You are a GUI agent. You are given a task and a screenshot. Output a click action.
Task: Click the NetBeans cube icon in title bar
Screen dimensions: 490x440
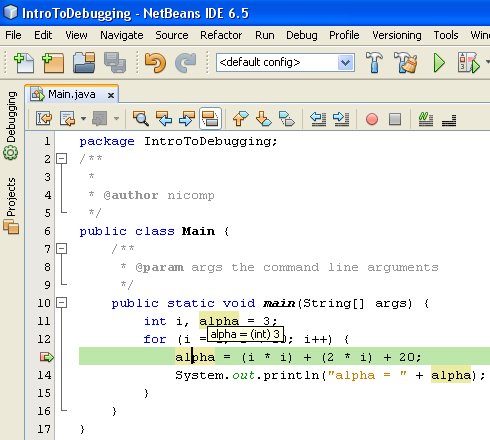(x=10, y=12)
